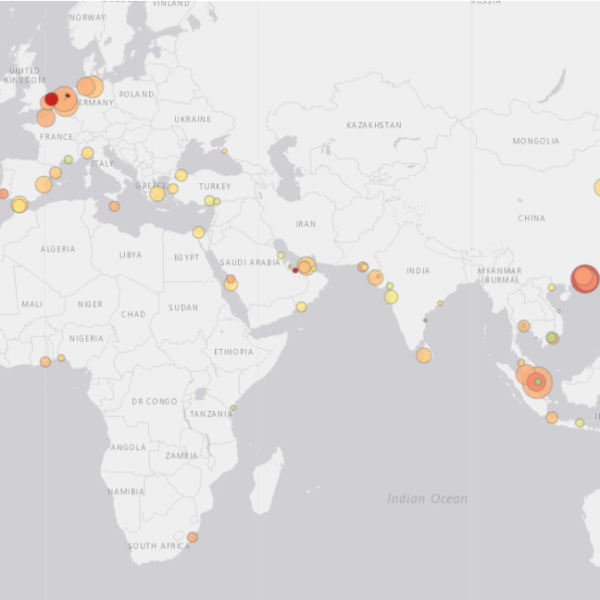The height and width of the screenshot is (600, 600).
Task: Click the yellow marker in southern Oman
Action: click(x=301, y=307)
